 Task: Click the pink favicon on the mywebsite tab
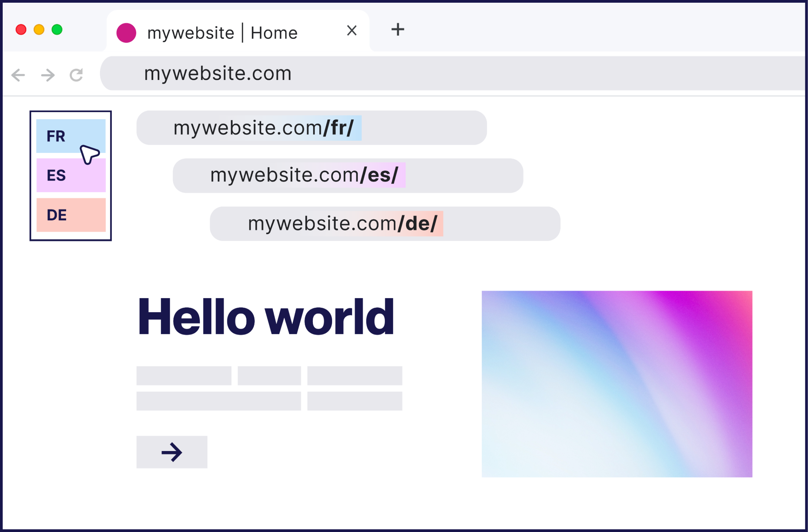[126, 32]
